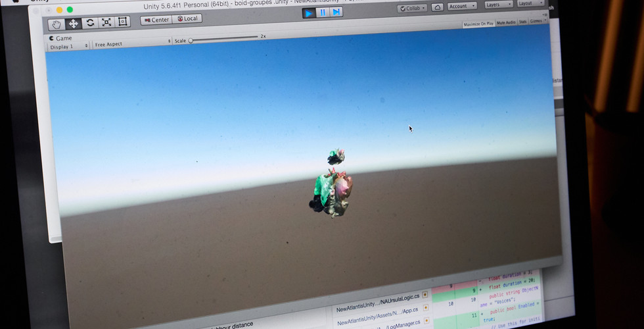Open the Display 1 dropdown
Screen dimensions: 644x329
(68, 47)
